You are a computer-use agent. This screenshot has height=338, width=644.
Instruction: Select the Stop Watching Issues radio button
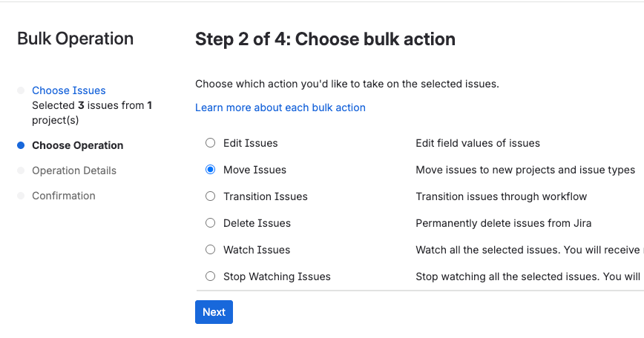click(x=211, y=276)
